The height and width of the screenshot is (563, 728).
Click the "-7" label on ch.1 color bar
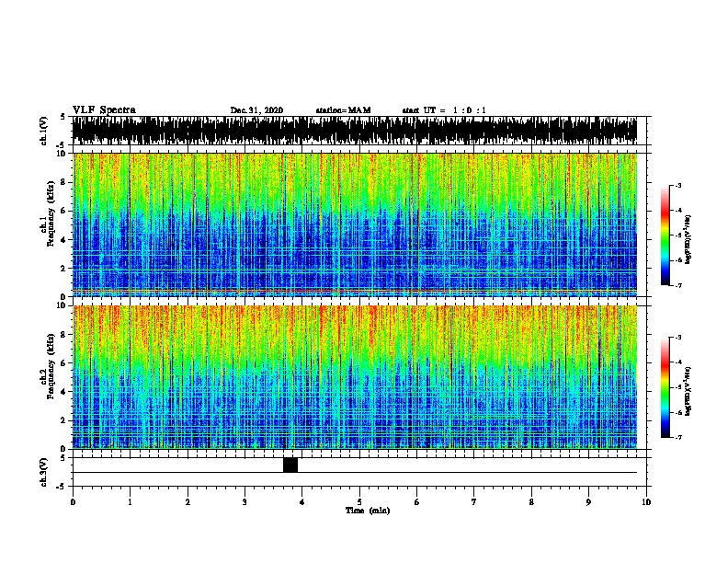coord(677,285)
